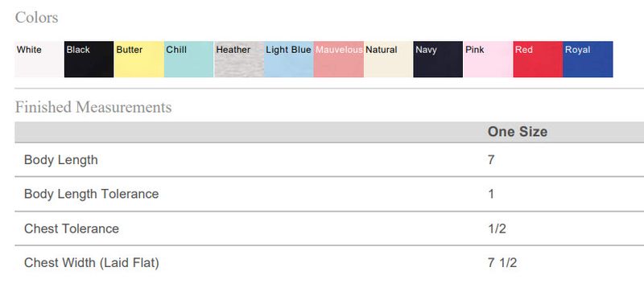This screenshot has height=292, width=644.
Task: Click the Finished Measurements heading
Action: pyautogui.click(x=93, y=107)
